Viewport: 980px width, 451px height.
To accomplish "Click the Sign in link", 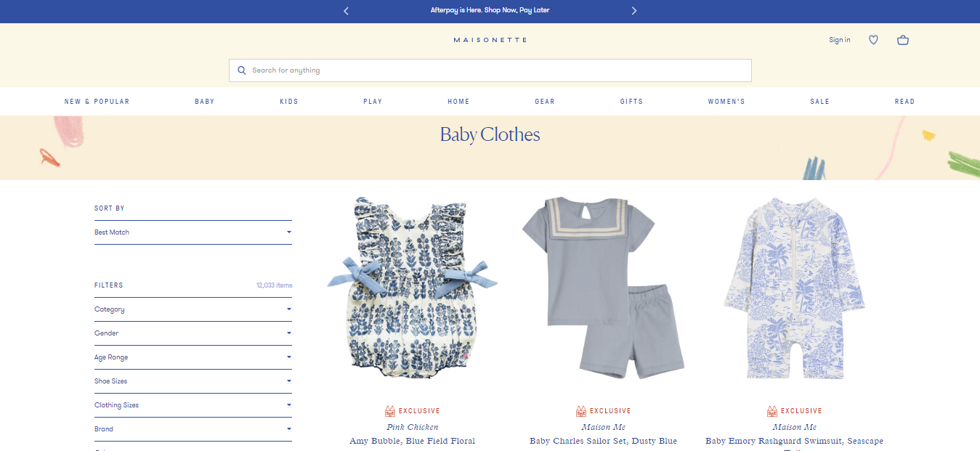I will click(839, 40).
